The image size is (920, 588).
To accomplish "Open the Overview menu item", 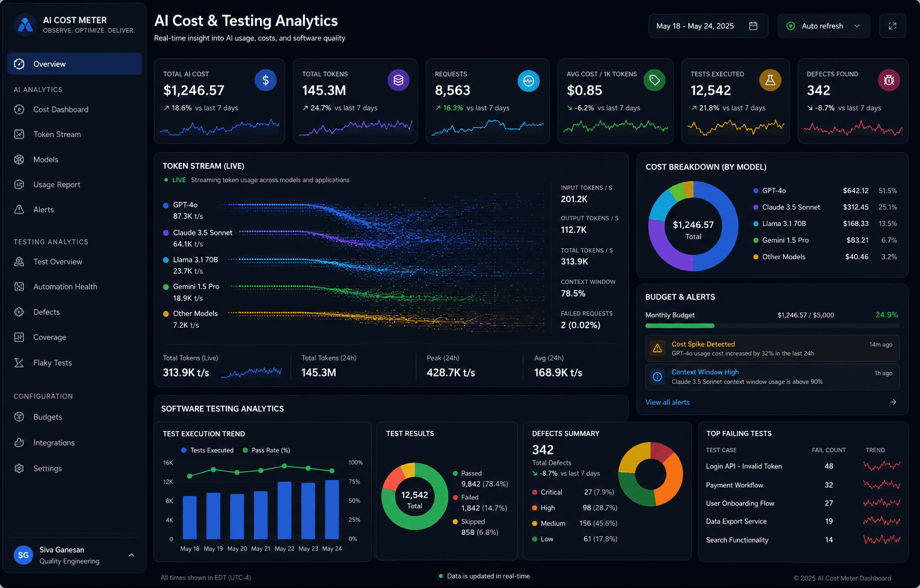I will click(x=75, y=64).
